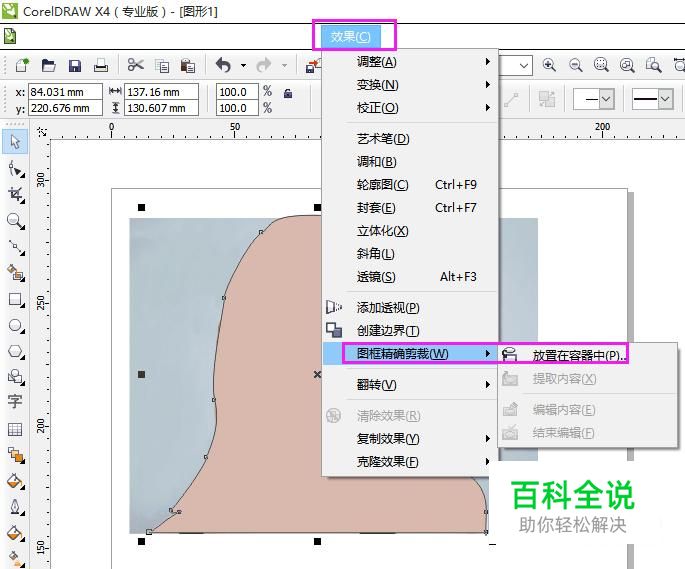Open the 效果(C) menu

coord(350,36)
